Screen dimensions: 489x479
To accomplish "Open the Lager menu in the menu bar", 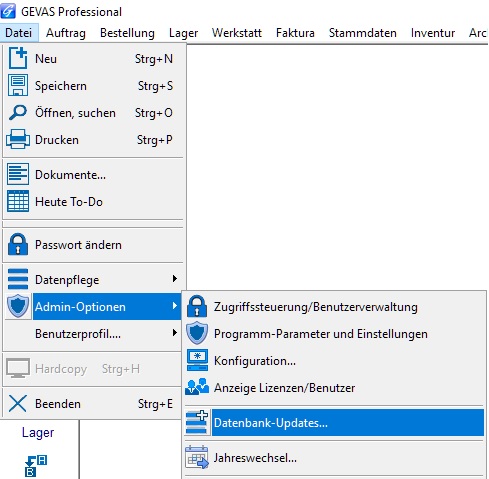I will 183,33.
